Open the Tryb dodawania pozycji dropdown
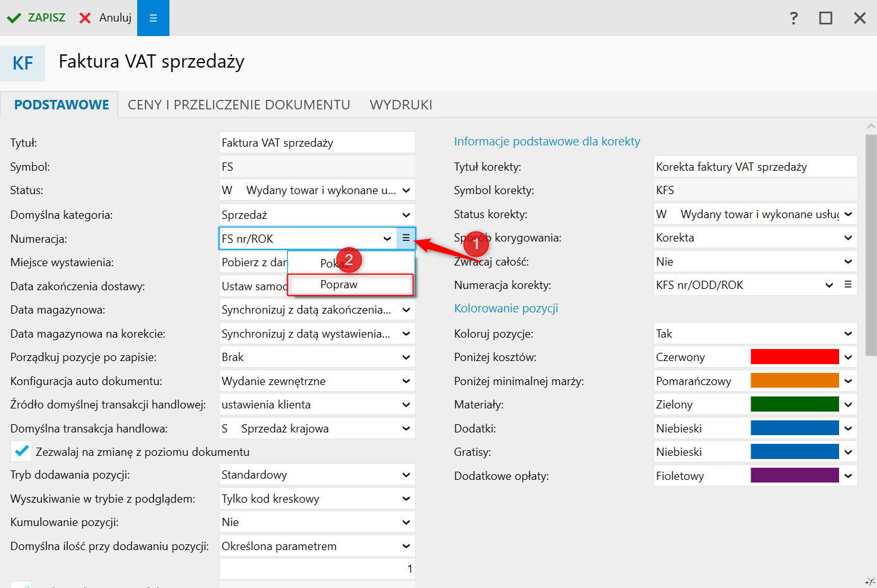 (x=406, y=475)
